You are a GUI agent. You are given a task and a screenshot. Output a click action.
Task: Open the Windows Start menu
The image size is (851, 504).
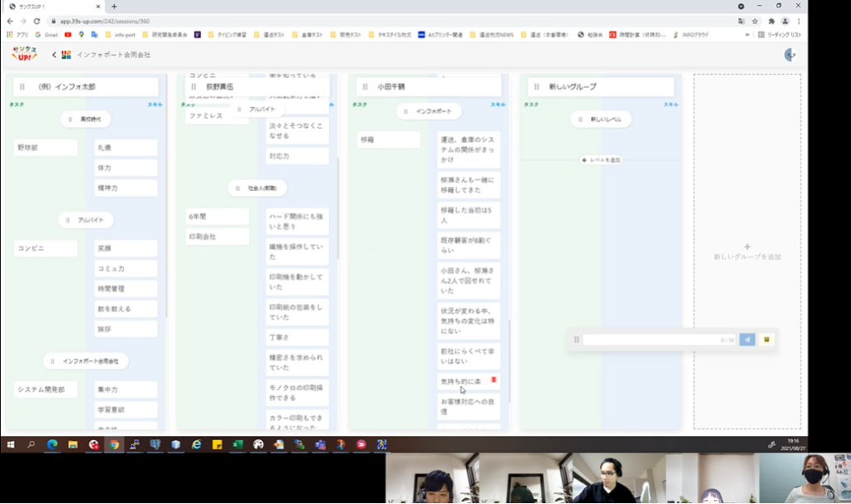coord(10,445)
